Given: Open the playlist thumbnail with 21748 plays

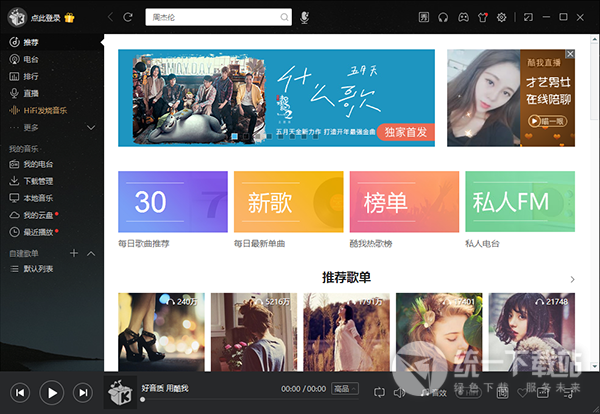Looking at the screenshot, I should [x=532, y=332].
